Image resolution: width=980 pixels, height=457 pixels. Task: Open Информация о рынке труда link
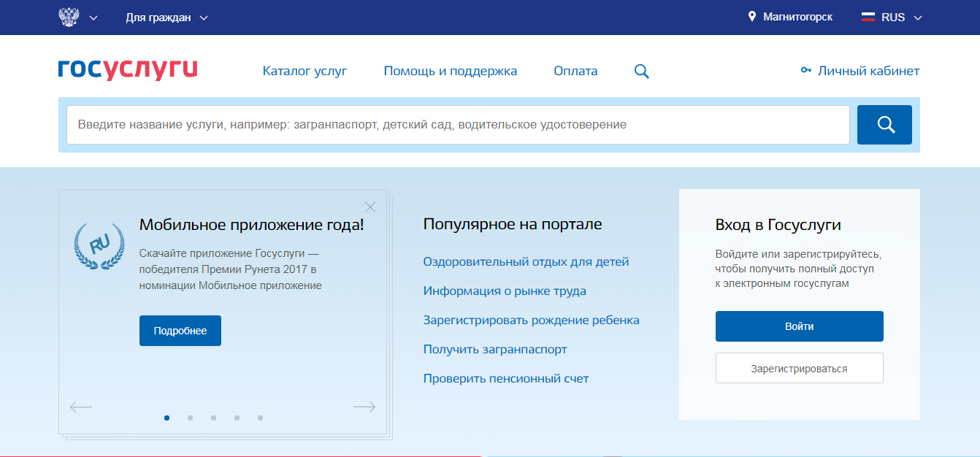pyautogui.click(x=505, y=291)
